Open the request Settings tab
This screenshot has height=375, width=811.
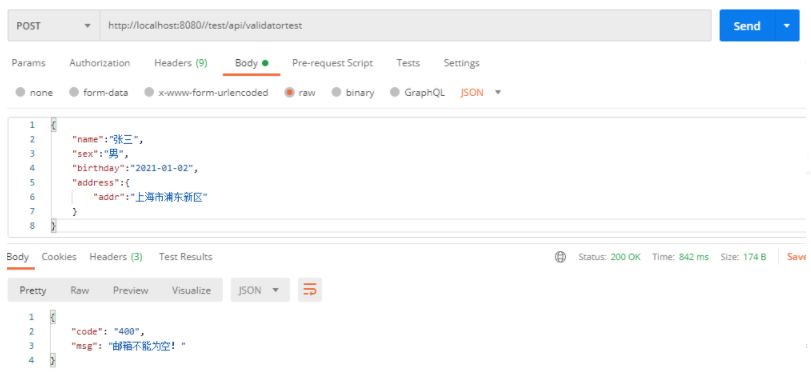pos(461,63)
